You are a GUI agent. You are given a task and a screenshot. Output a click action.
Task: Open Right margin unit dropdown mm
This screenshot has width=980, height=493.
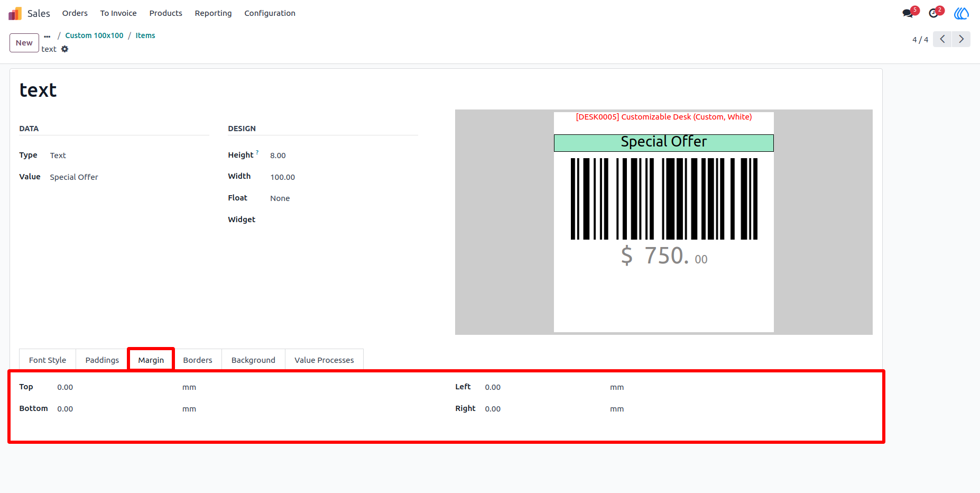(617, 409)
